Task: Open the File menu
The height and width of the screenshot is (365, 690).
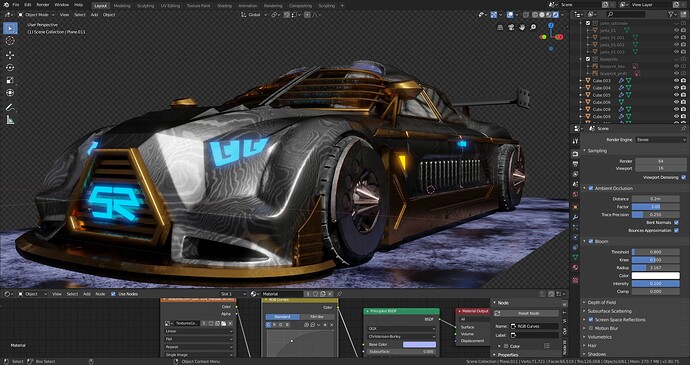Action: coord(16,5)
